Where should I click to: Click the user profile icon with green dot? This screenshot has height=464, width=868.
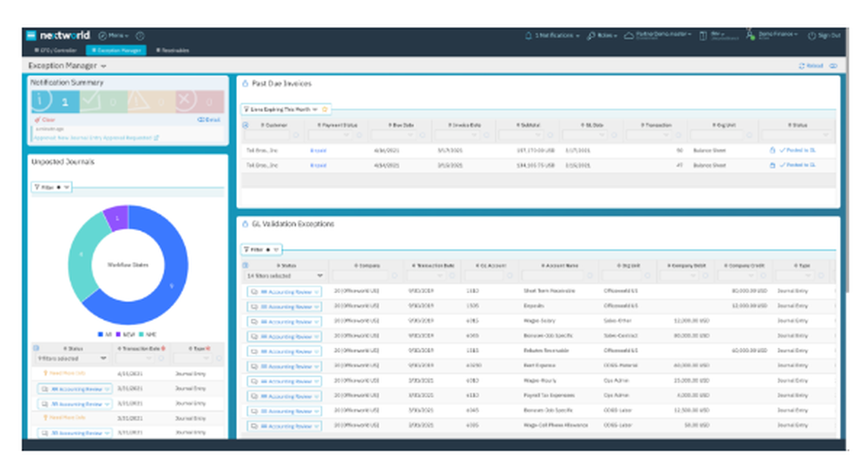point(750,35)
